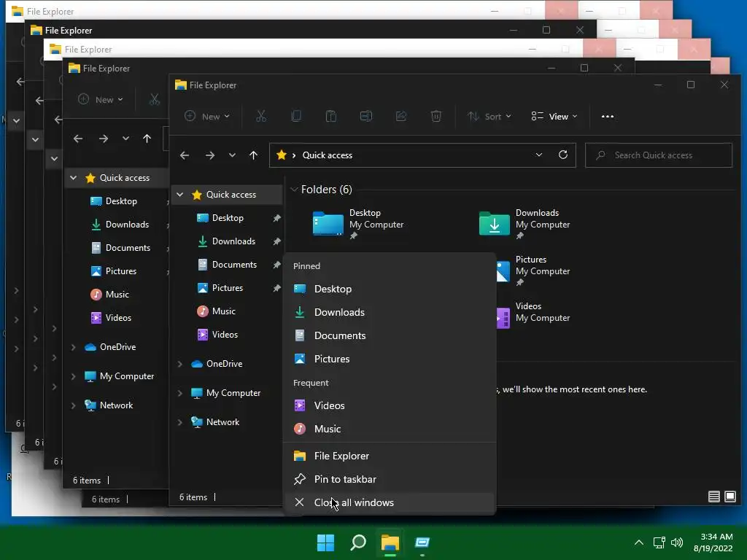This screenshot has height=560, width=747.
Task: Click the Rename icon in toolbar
Action: click(x=366, y=116)
